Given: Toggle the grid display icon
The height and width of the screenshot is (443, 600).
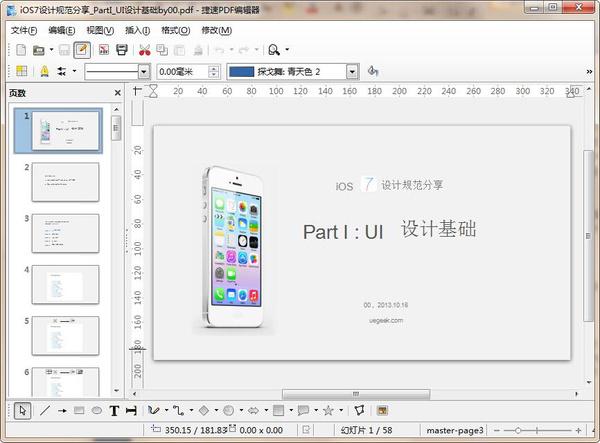Looking at the screenshot, I should pos(22,71).
